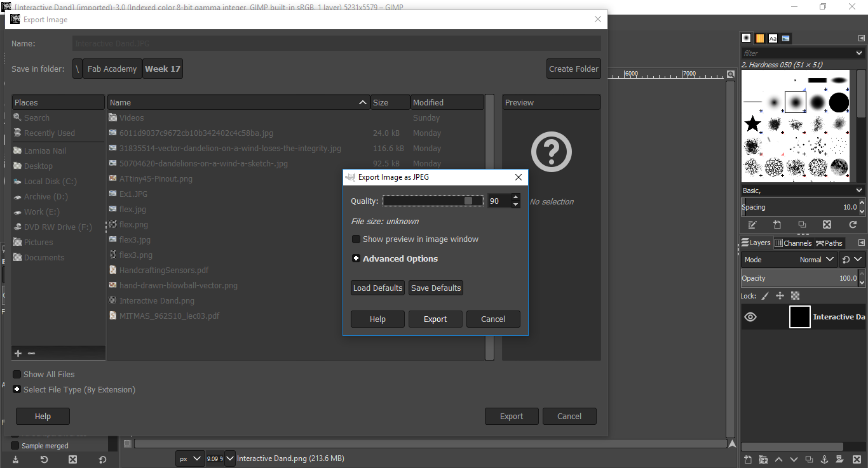Create a new layer icon

coord(748,460)
